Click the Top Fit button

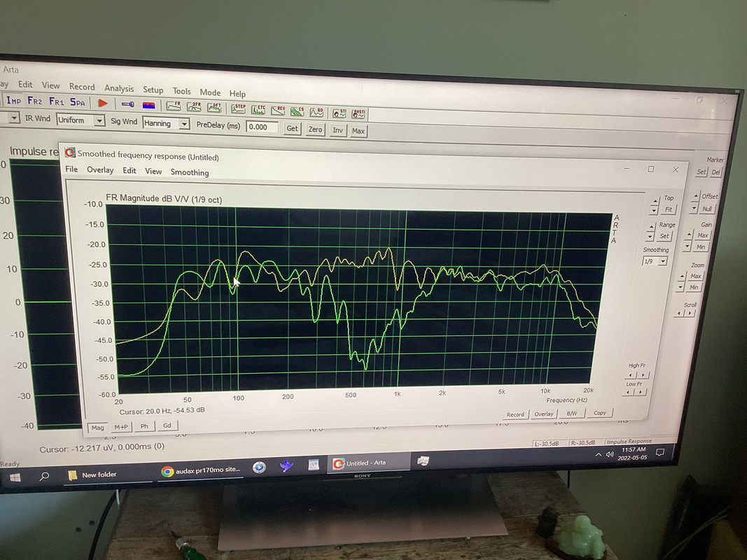(669, 209)
